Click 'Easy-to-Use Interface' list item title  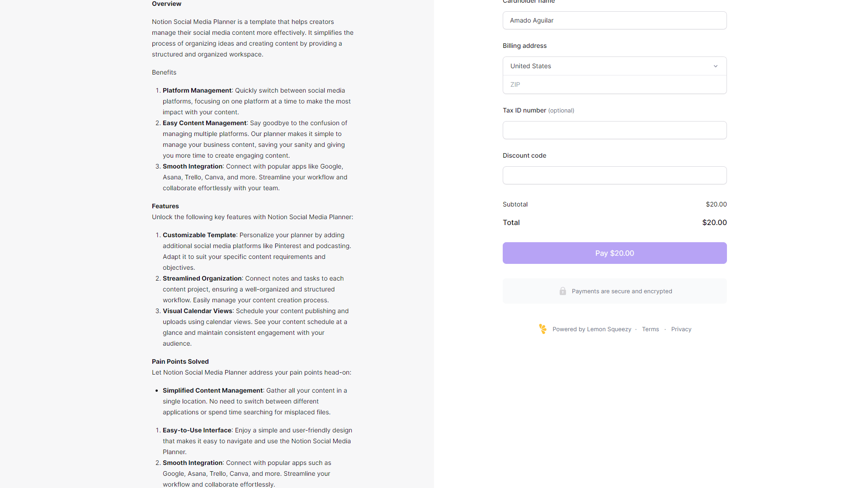click(197, 430)
